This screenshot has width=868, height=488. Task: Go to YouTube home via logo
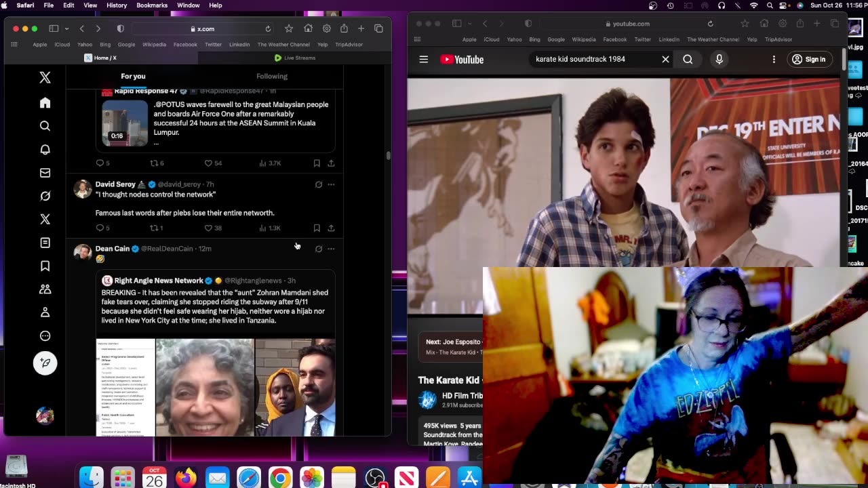click(x=462, y=60)
